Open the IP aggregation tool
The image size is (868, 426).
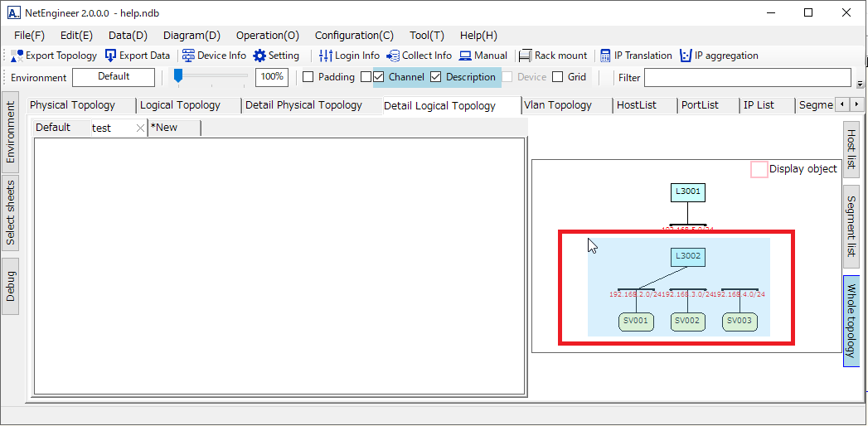pos(686,56)
